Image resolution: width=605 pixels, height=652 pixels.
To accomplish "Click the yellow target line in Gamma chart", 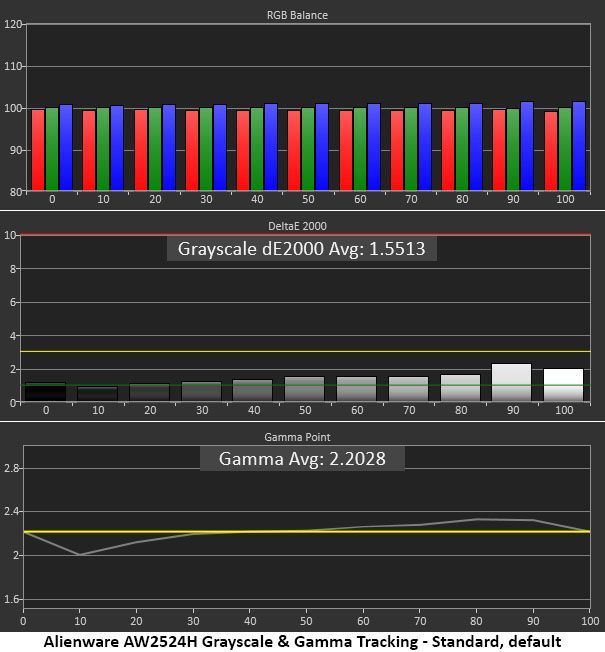I will click(306, 531).
